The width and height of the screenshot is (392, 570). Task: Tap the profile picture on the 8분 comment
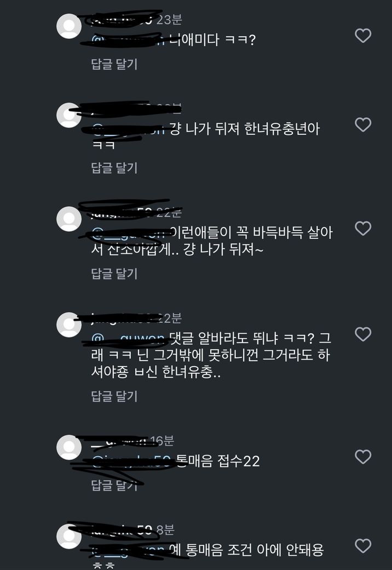coord(69,537)
